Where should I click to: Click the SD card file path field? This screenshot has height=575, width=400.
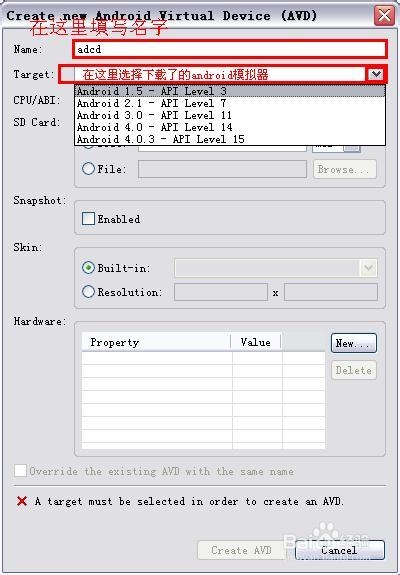(222, 169)
